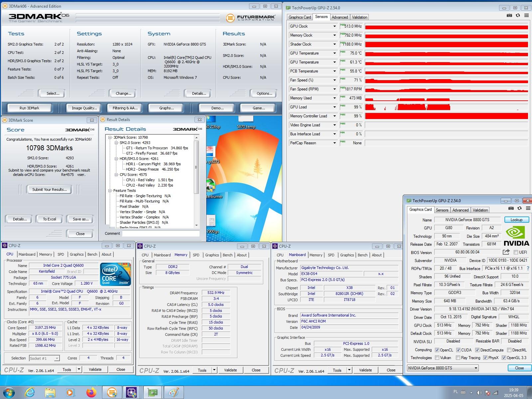The height and width of the screenshot is (399, 532).
Task: Open the GPU Clock sensor dropdown
Action: (x=334, y=26)
